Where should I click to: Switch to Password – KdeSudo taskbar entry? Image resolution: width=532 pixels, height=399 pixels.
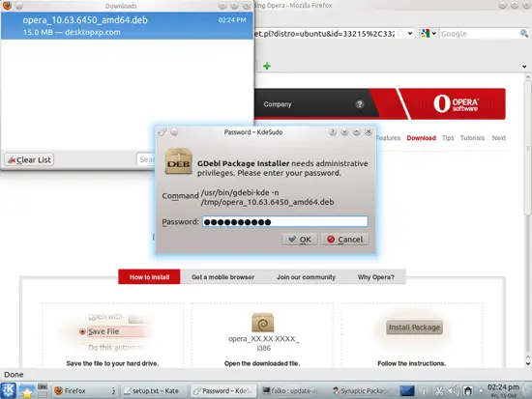[x=224, y=391]
